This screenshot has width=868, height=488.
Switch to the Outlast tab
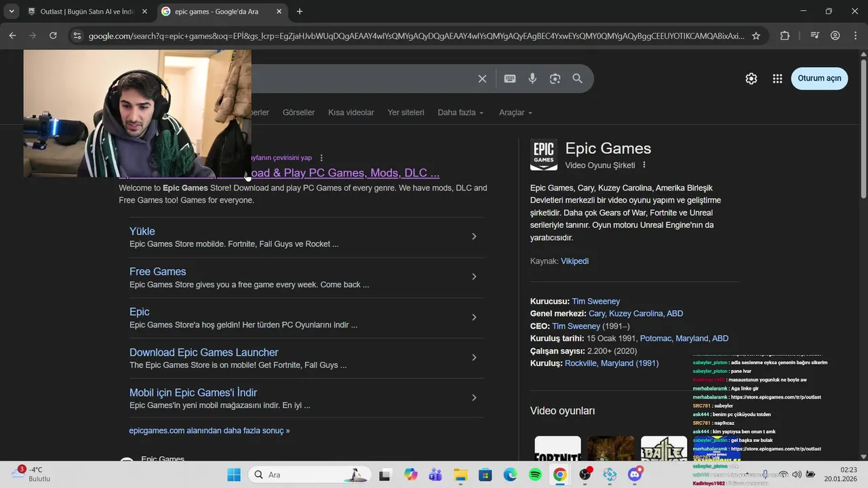pos(87,12)
